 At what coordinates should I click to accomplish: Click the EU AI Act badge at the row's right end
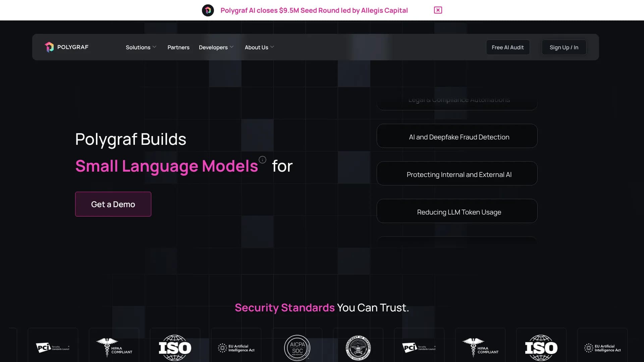coord(602,348)
